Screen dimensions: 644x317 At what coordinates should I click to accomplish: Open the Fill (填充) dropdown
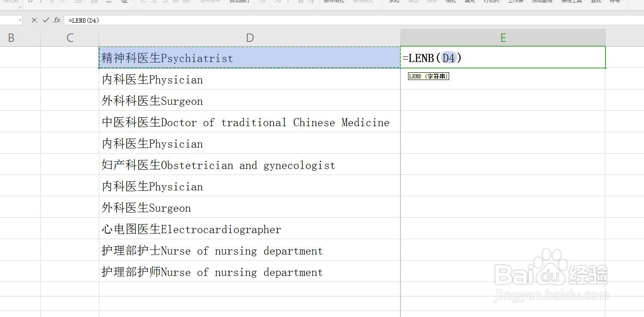[x=469, y=2]
